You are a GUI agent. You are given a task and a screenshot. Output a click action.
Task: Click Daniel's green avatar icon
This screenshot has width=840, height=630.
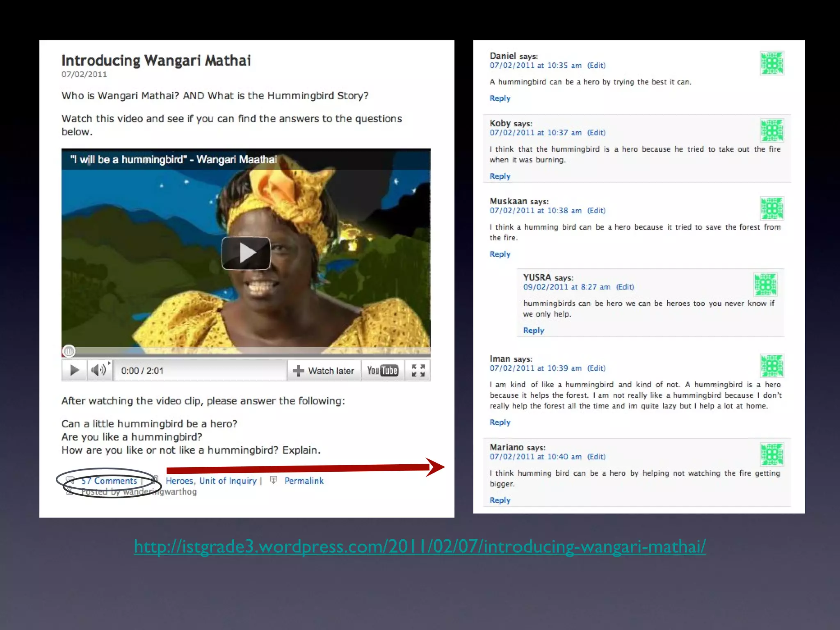[772, 63]
